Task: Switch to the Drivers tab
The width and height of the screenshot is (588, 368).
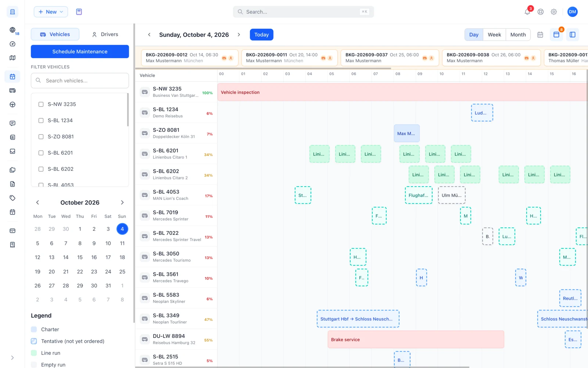Action: pyautogui.click(x=105, y=34)
